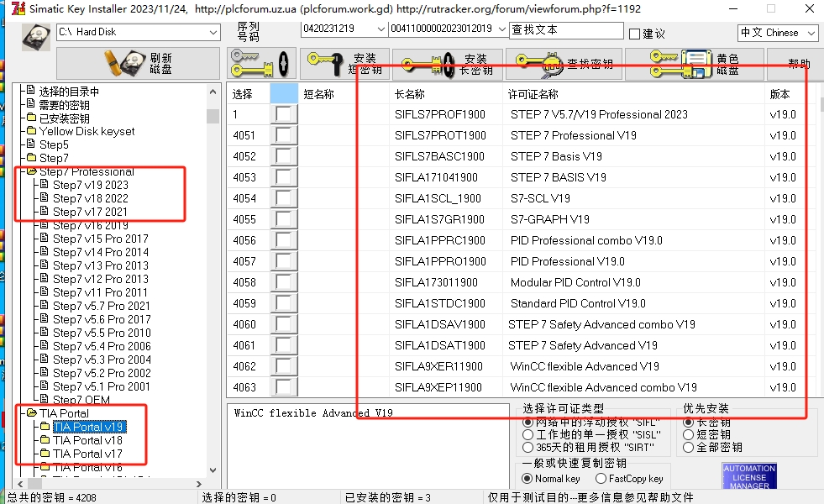Select the TIA Portal v17 folder
The image size is (824, 504).
coord(87,454)
